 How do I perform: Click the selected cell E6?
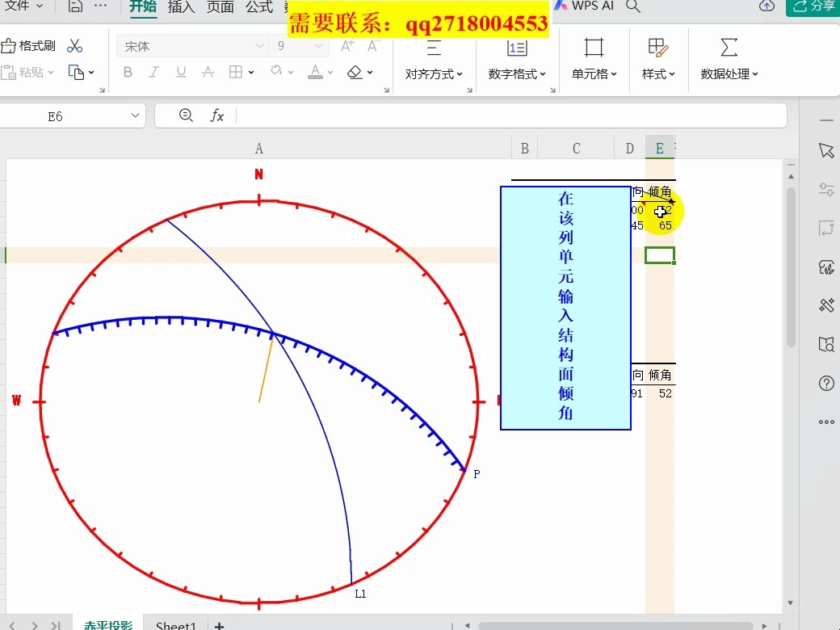[x=660, y=255]
